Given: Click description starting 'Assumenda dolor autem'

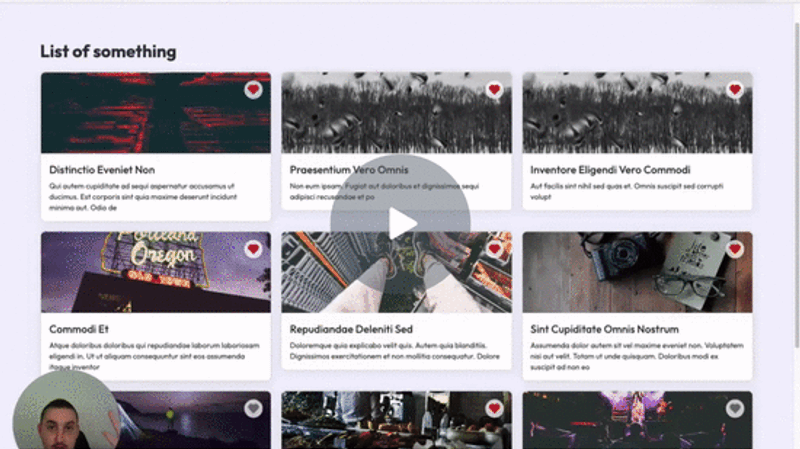Looking at the screenshot, I should (x=637, y=356).
